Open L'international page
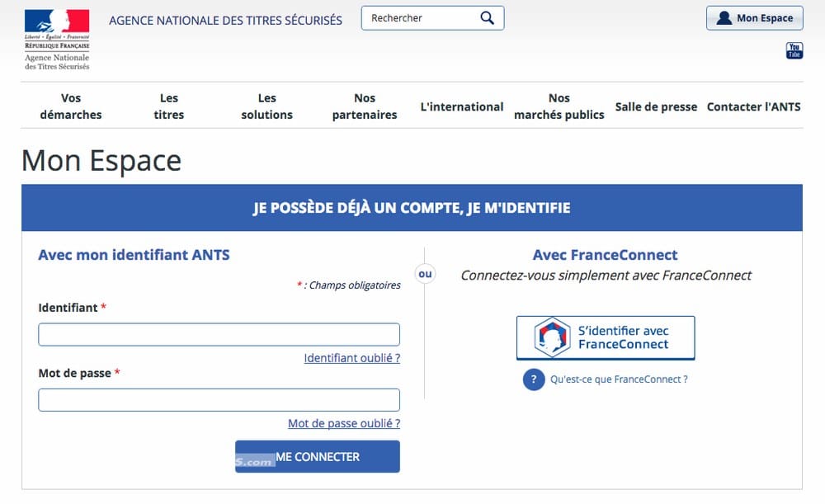Image resolution: width=825 pixels, height=504 pixels. coord(461,106)
